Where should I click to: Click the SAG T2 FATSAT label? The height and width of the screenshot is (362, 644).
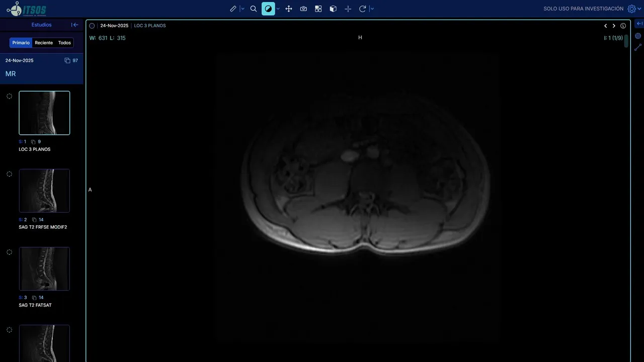[35, 305]
